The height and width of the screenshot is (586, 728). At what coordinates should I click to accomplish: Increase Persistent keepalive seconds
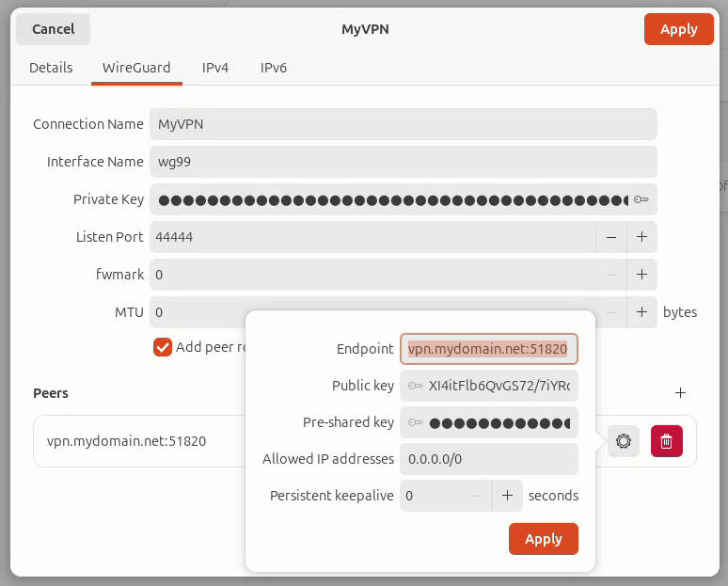click(507, 496)
